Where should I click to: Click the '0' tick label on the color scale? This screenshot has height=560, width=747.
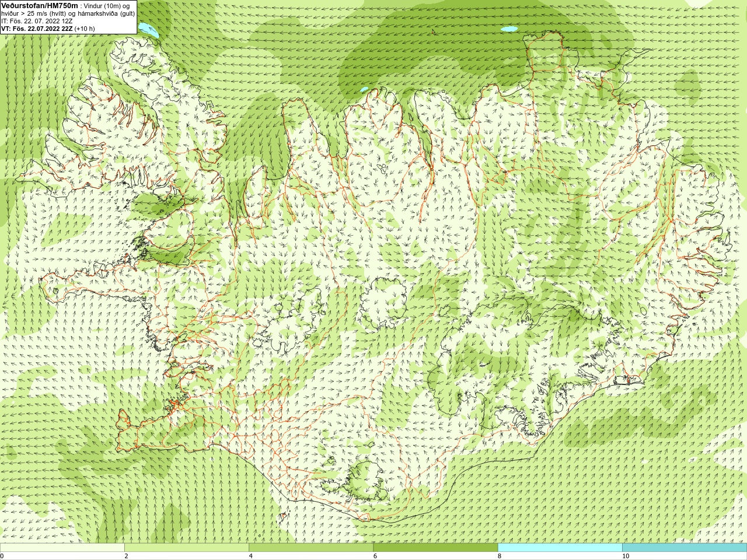pos(2,556)
